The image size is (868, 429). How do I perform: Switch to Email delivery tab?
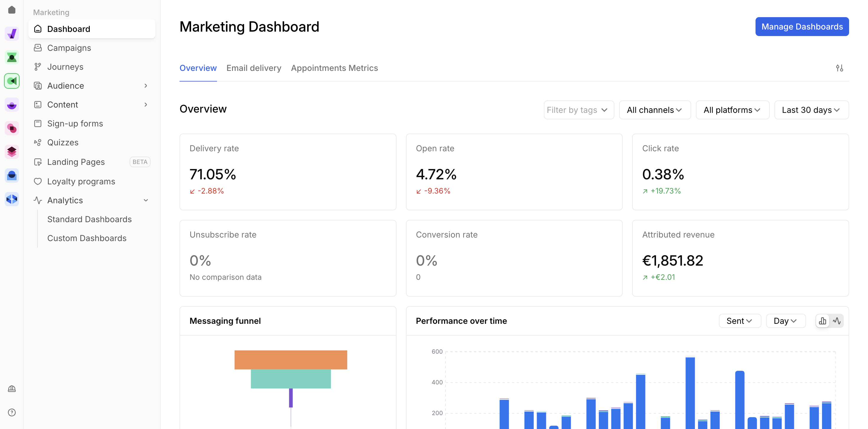(x=254, y=68)
